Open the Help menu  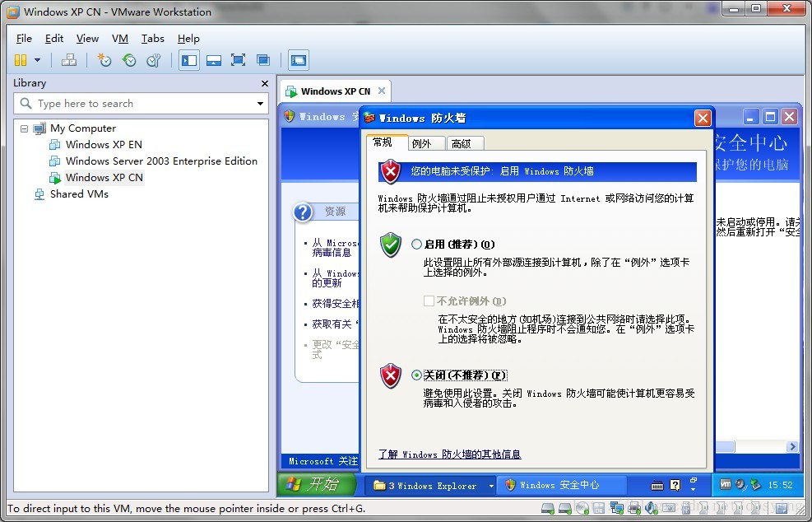point(188,39)
